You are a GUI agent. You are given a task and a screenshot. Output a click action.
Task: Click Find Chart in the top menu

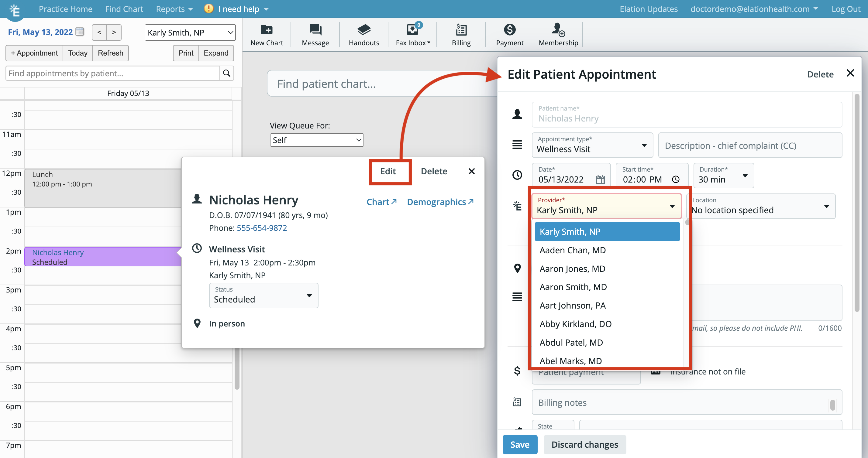pos(124,9)
